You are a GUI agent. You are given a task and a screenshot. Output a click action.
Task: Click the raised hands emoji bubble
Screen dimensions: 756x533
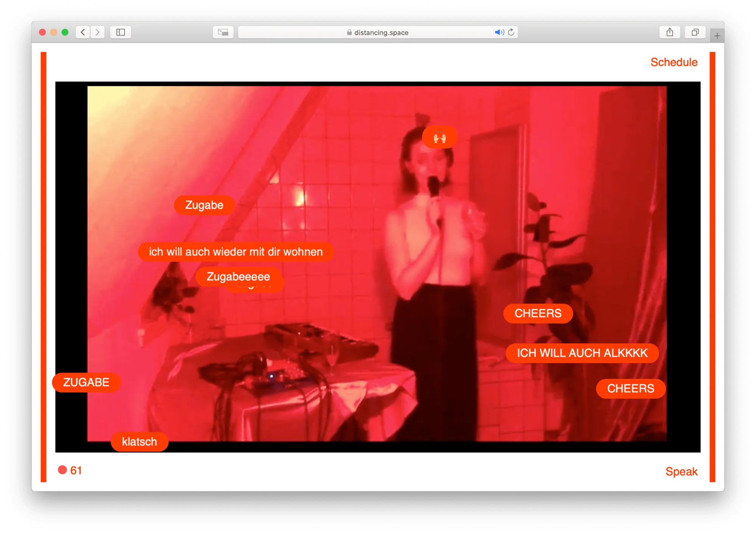(440, 137)
